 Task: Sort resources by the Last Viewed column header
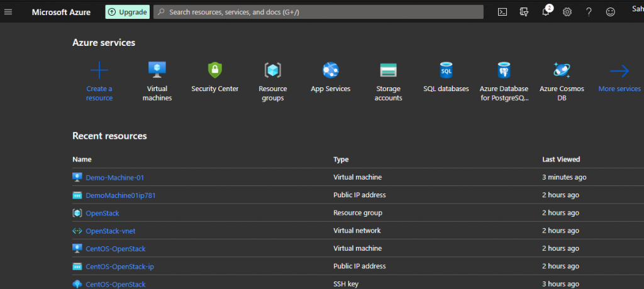(x=561, y=160)
